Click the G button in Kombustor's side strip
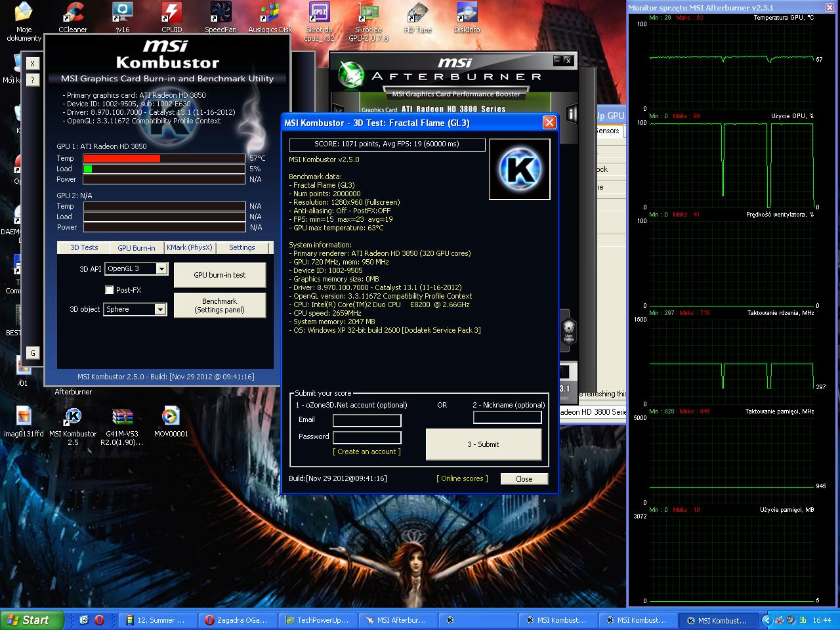The width and height of the screenshot is (840, 630). click(x=33, y=353)
